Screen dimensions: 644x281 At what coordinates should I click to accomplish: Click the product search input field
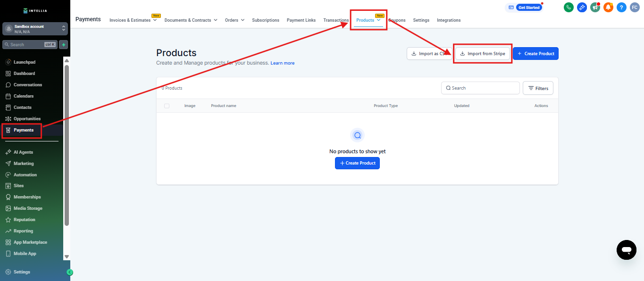pyautogui.click(x=480, y=88)
